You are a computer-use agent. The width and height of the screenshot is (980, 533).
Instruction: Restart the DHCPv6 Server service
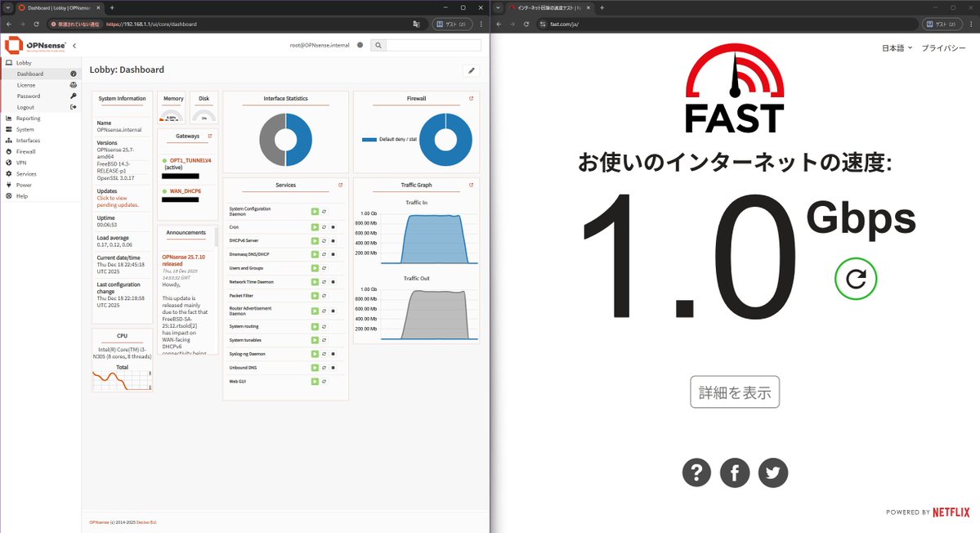tap(324, 240)
